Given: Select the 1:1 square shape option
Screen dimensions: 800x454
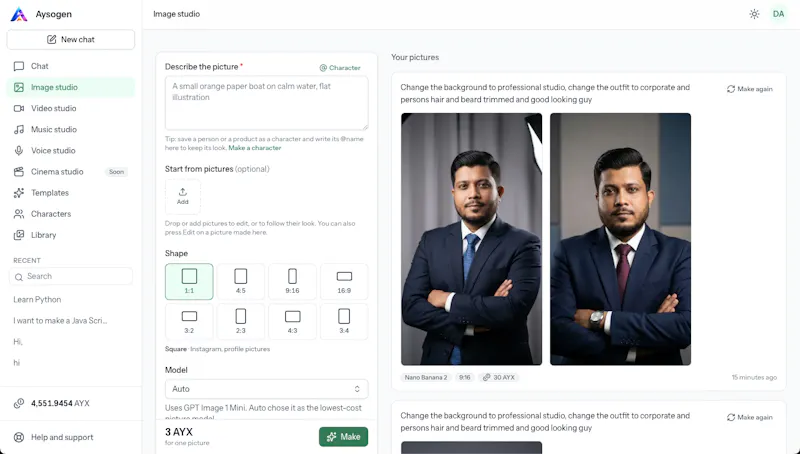Looking at the screenshot, I should point(189,282).
